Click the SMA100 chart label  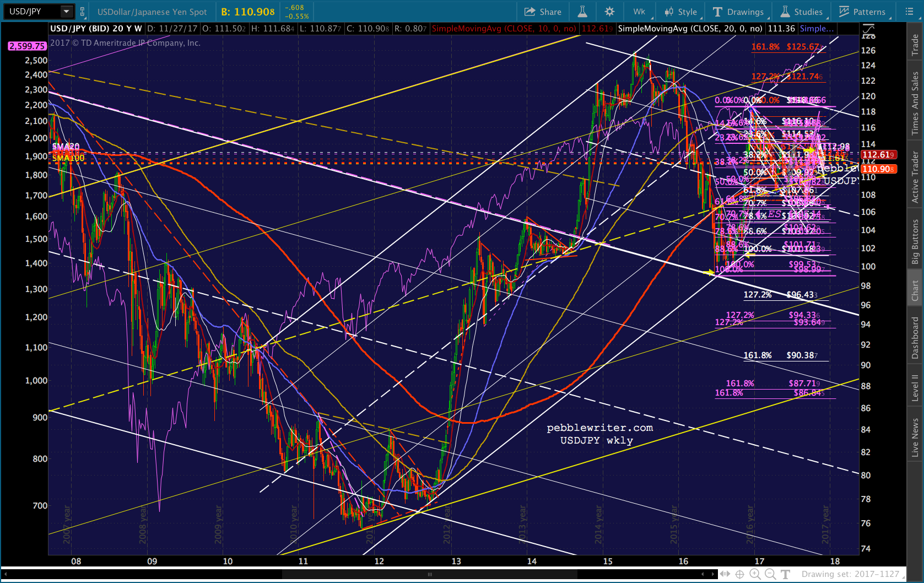pos(68,158)
